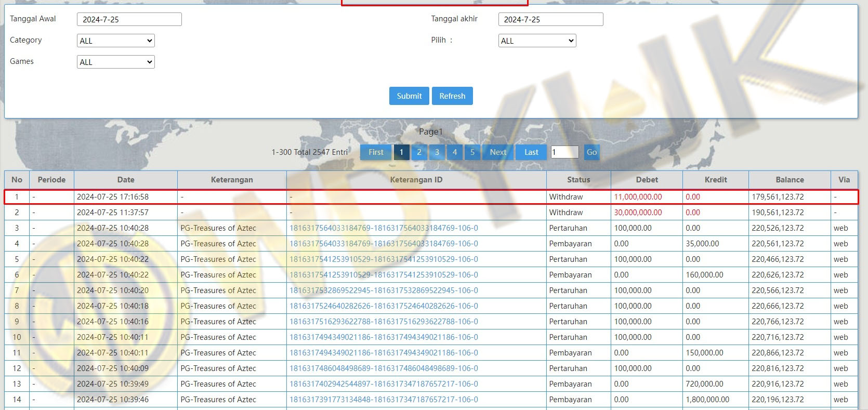The image size is (868, 410).
Task: Open Keterangan ID link in row 4
Action: [x=384, y=244]
